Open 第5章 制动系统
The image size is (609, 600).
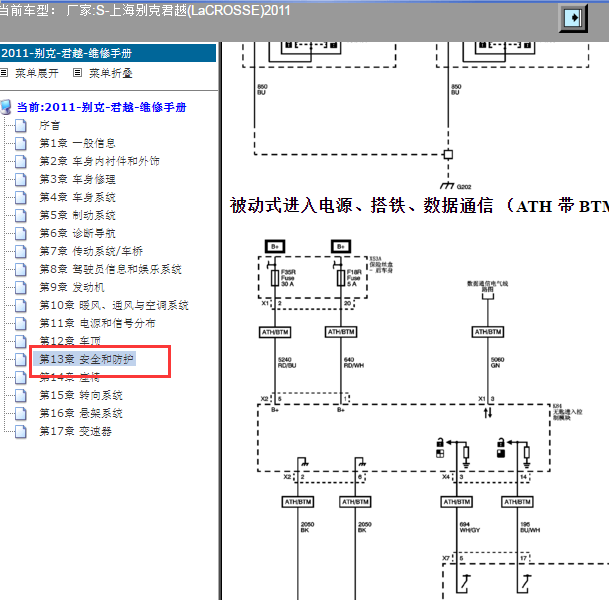pyautogui.click(x=77, y=215)
